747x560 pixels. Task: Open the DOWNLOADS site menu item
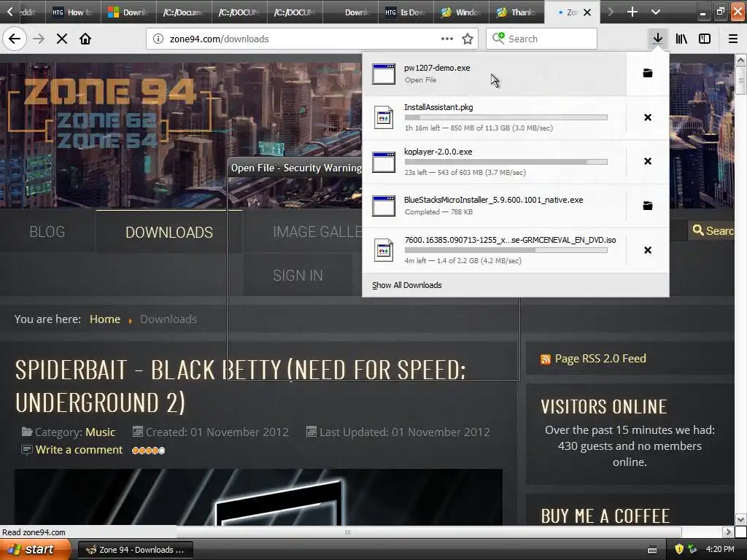tap(169, 232)
